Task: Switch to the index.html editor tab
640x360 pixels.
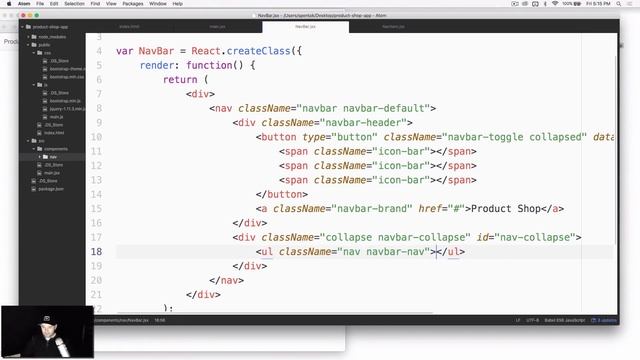Action: (129, 27)
